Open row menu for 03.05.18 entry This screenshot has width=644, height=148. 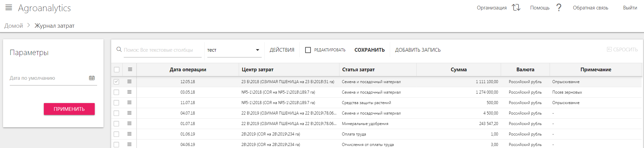pos(129,92)
